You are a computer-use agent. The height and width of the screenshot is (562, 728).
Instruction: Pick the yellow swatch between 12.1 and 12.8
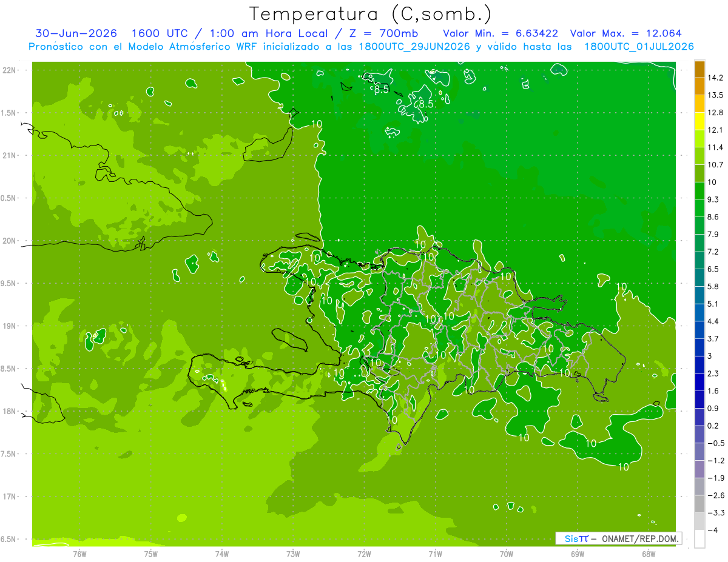click(699, 121)
